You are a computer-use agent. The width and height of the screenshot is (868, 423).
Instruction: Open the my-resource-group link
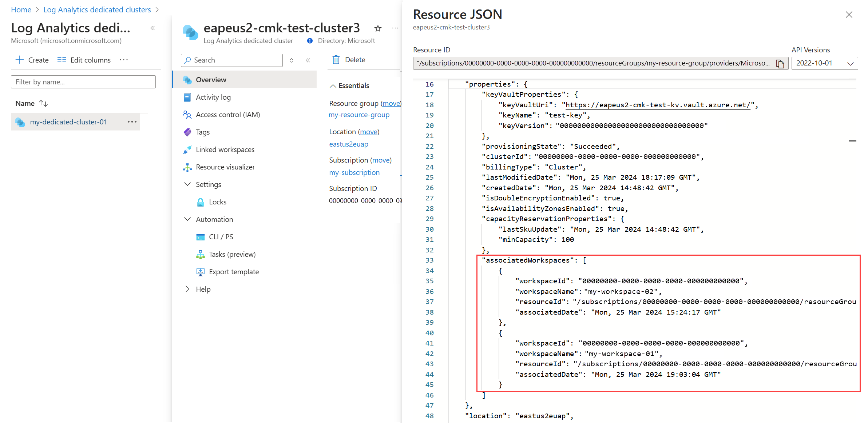point(359,115)
